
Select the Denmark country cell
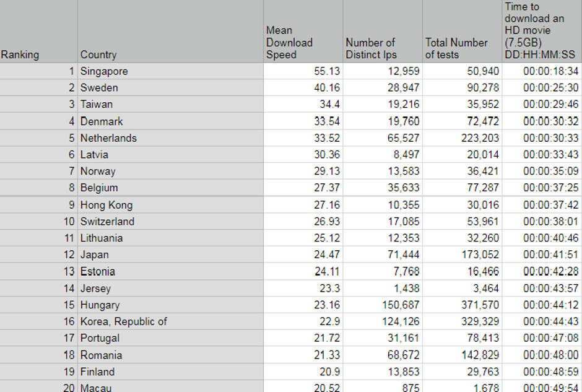[170, 121]
